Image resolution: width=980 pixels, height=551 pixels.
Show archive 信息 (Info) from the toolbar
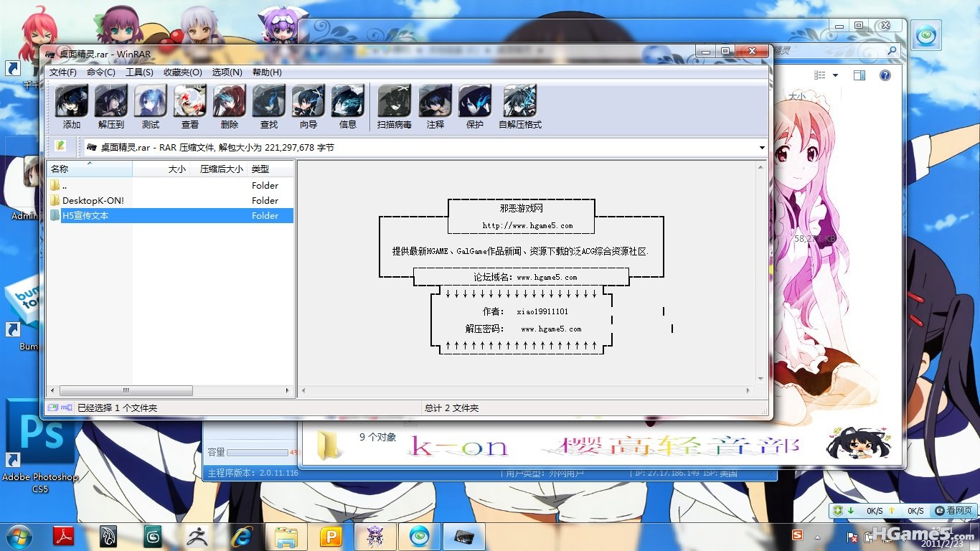(348, 107)
